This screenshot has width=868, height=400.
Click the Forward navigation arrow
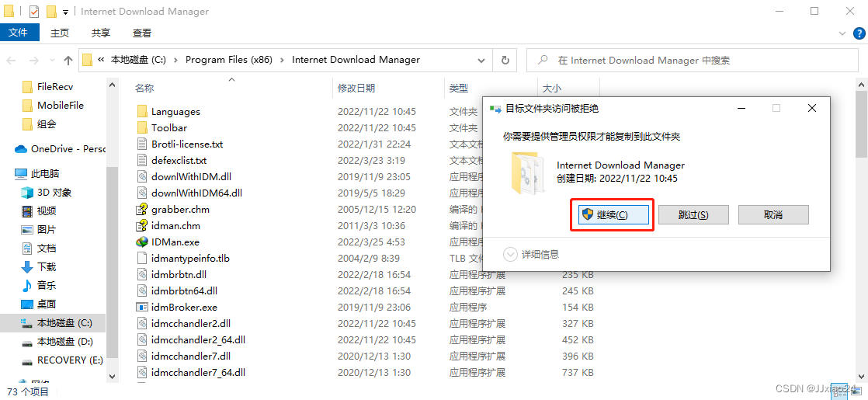tap(33, 61)
